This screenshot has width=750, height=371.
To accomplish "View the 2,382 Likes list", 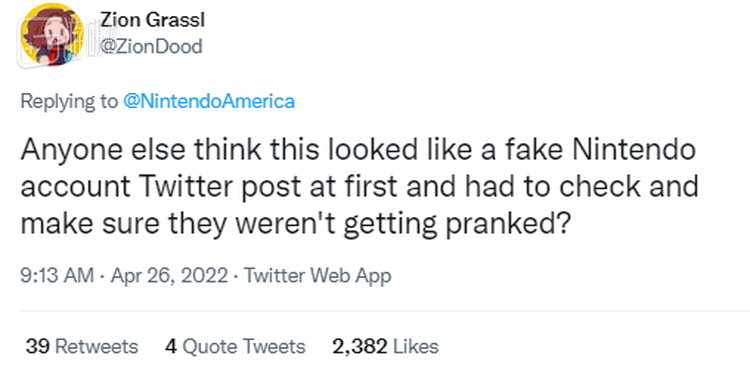I will (x=386, y=347).
